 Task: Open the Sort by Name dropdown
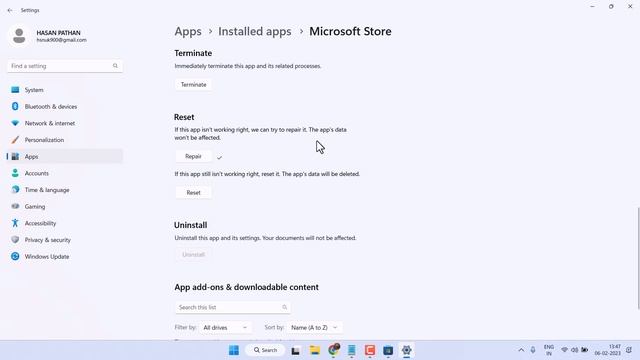(314, 328)
